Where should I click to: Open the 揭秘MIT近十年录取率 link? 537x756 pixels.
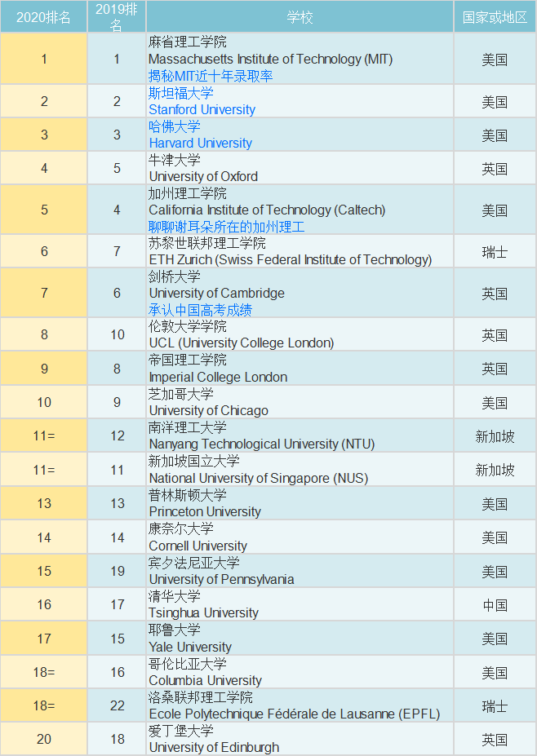(211, 76)
